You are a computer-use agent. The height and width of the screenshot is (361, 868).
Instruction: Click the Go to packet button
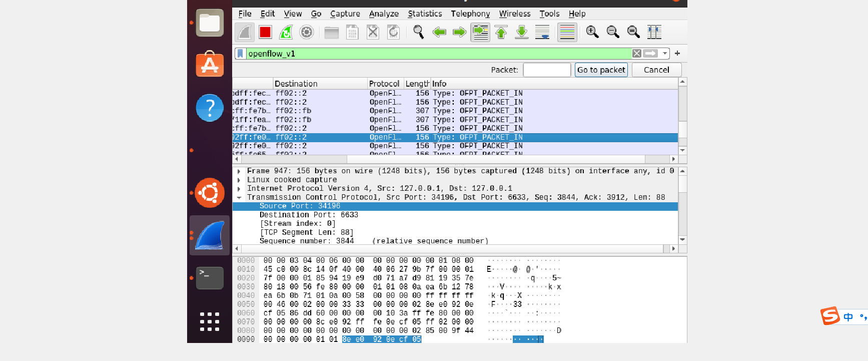[x=601, y=70]
